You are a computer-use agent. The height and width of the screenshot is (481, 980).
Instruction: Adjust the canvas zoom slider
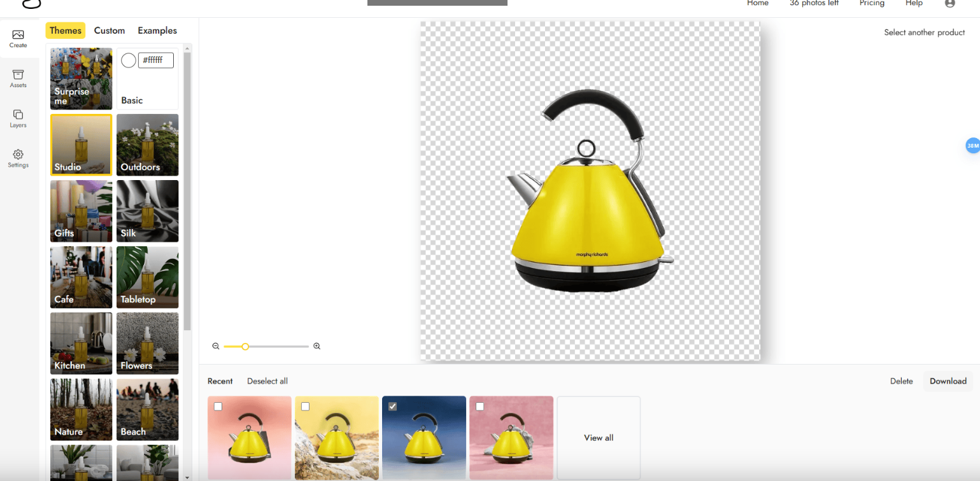click(x=246, y=346)
